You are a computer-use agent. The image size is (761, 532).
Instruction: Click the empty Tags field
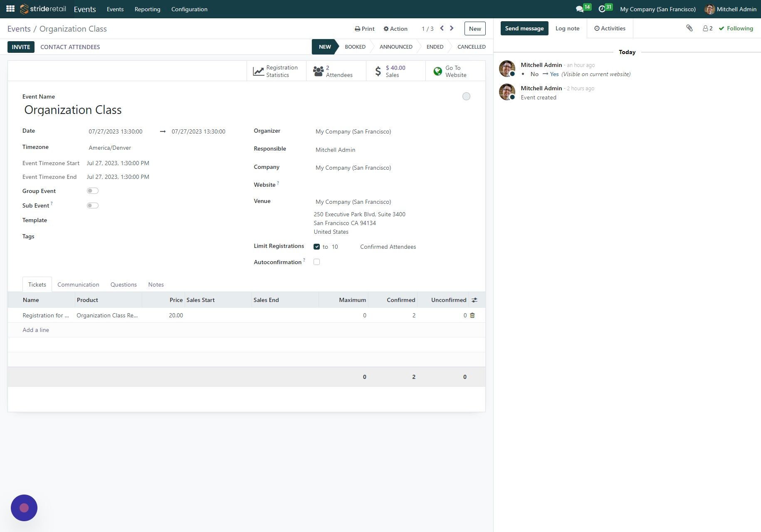157,237
